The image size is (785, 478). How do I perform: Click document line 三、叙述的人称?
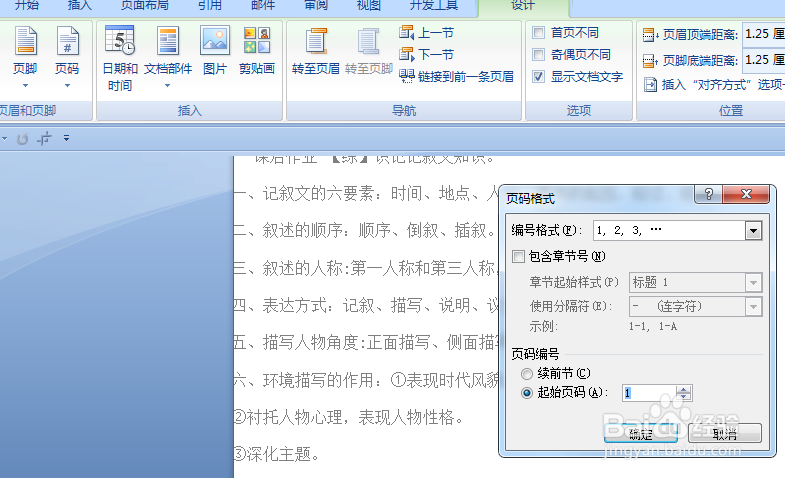pos(366,268)
